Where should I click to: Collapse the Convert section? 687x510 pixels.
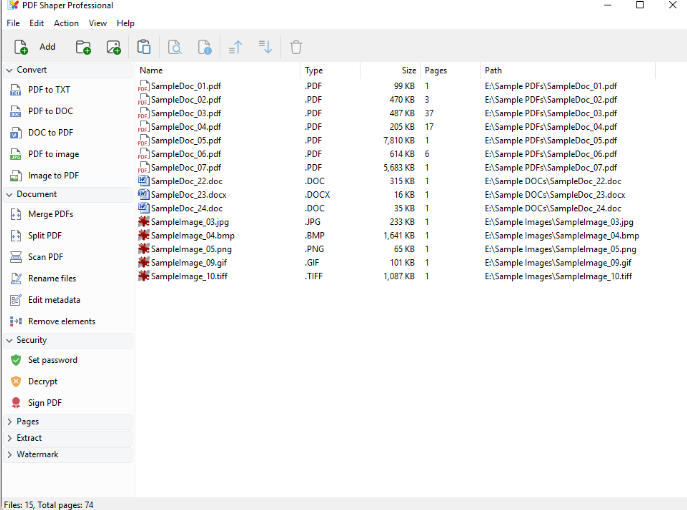31,70
